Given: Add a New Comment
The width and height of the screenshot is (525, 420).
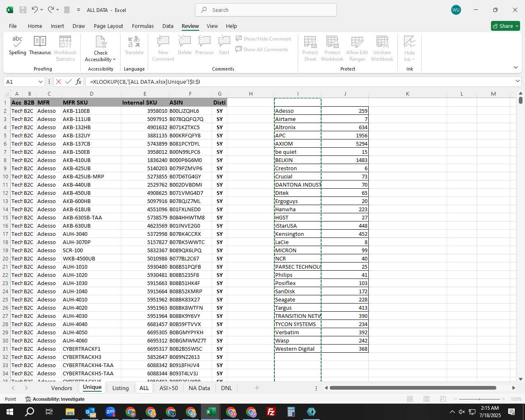Looking at the screenshot, I should click(x=163, y=48).
